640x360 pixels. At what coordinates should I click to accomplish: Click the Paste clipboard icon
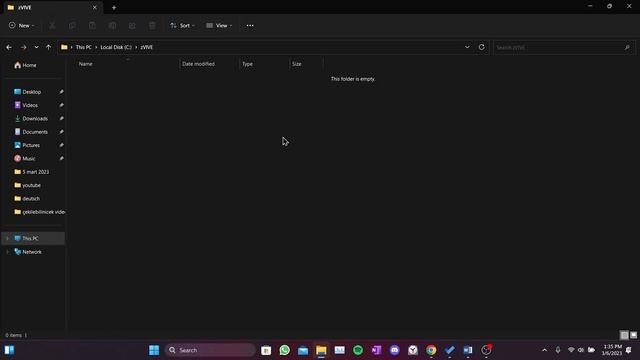(x=92, y=25)
